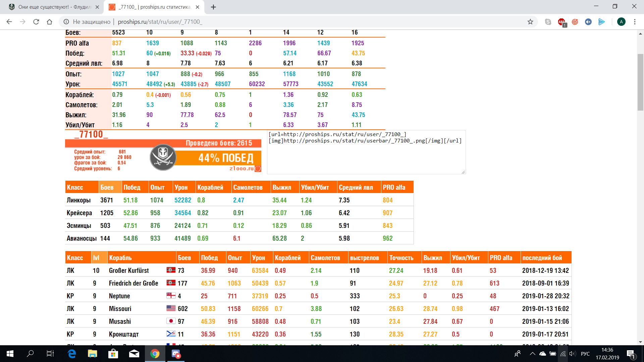This screenshot has width=644, height=362.
Task: Click the red target extension icon
Action: click(575, 22)
